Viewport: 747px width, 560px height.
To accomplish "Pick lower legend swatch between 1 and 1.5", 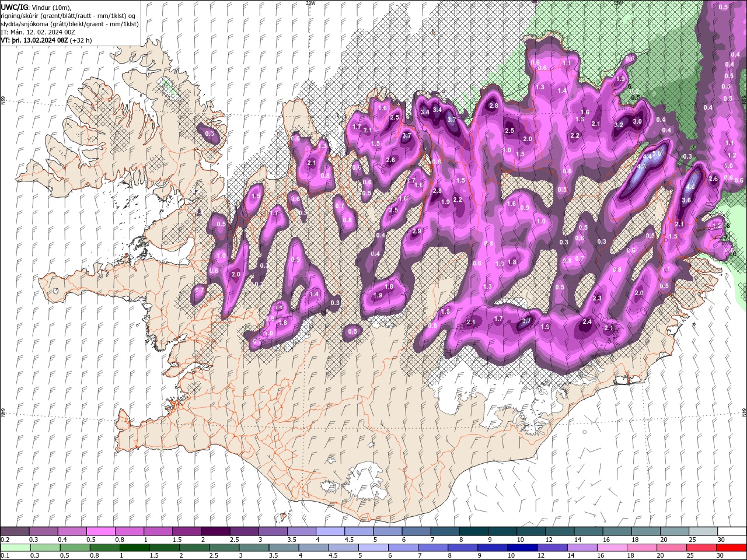I will point(135,548).
